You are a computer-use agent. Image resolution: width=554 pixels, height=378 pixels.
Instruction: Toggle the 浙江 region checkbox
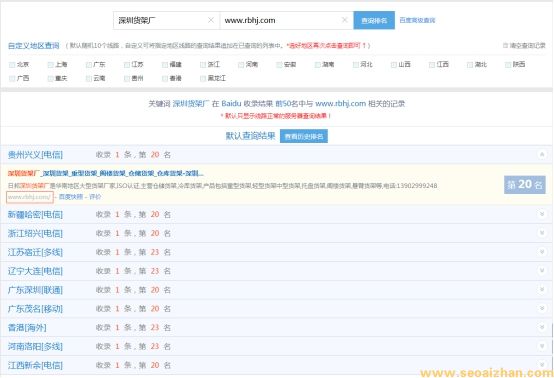point(203,65)
